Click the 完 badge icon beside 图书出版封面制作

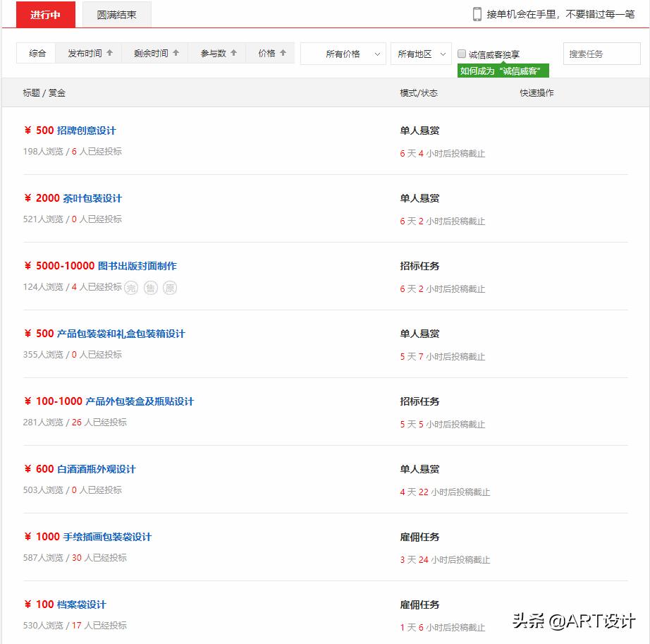coord(131,288)
